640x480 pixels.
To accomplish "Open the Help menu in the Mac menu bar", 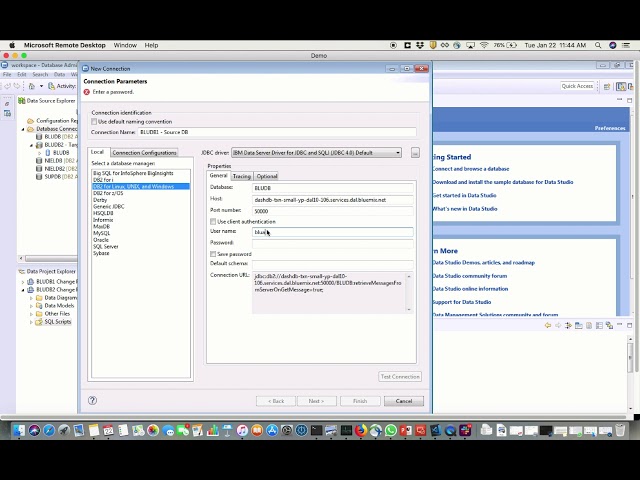I will point(151,45).
